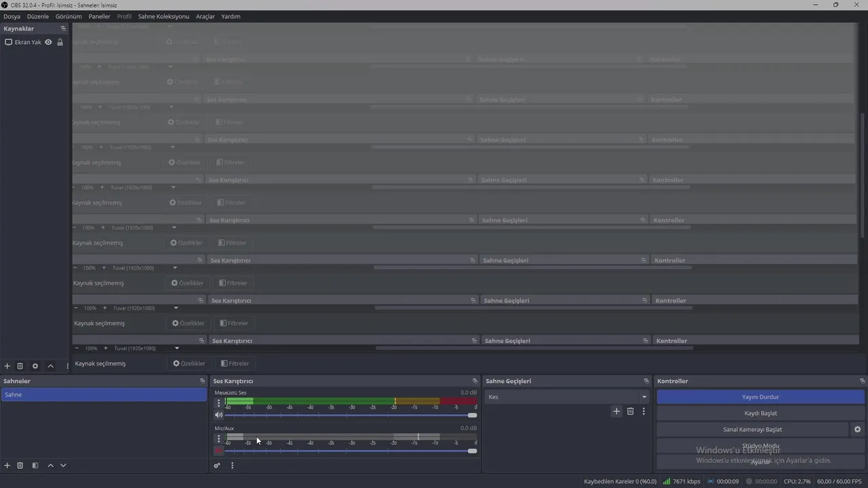
Task: Toggle visibility eye of Ekran Yak source
Action: (x=48, y=42)
